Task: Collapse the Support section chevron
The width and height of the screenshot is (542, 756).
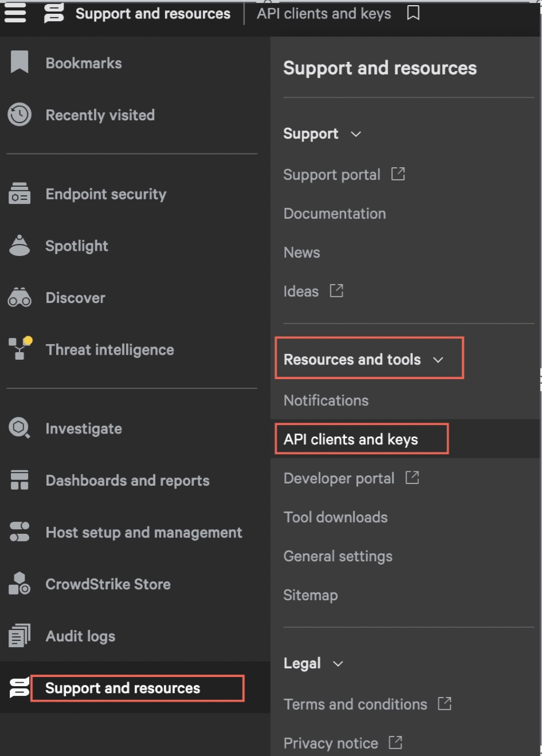Action: pos(356,134)
